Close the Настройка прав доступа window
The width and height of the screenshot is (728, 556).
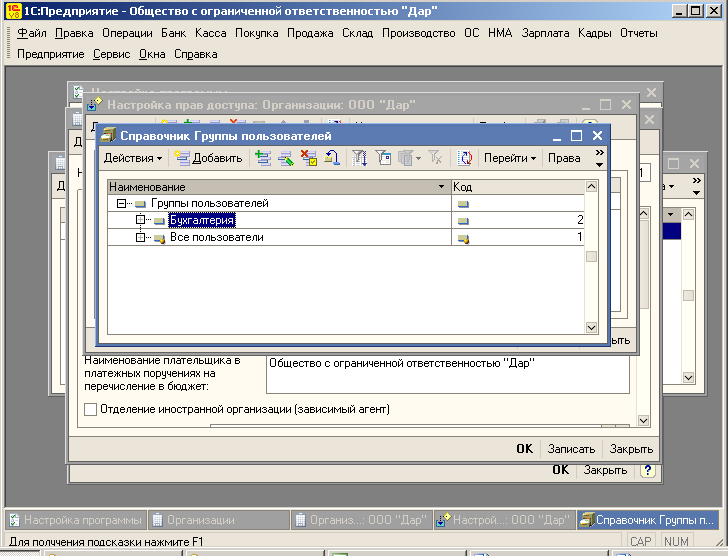626,104
